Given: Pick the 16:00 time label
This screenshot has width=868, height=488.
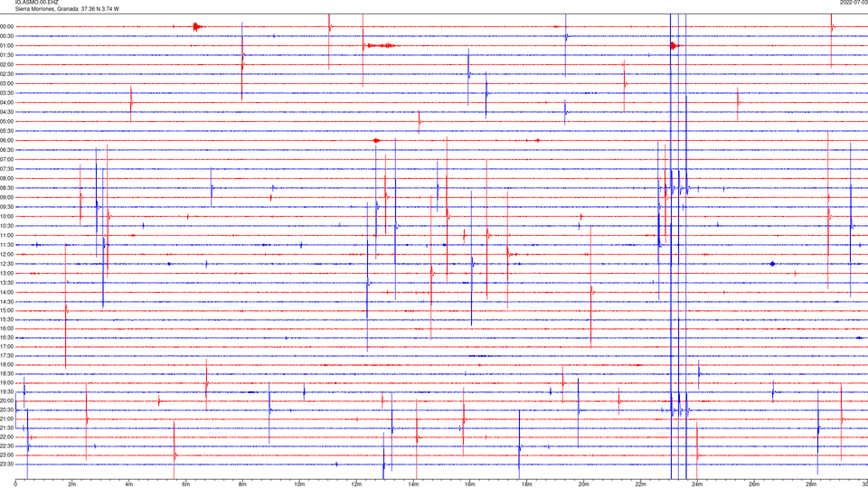Looking at the screenshot, I should [x=7, y=328].
